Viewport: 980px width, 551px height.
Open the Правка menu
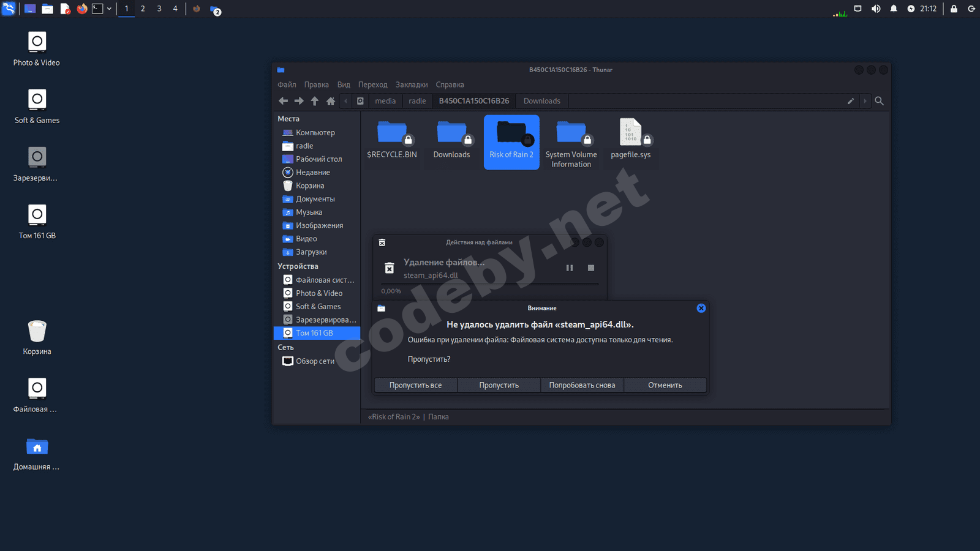(316, 84)
